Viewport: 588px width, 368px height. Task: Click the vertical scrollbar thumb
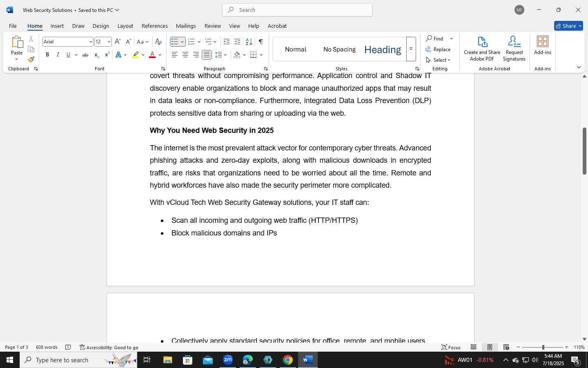coord(584,151)
